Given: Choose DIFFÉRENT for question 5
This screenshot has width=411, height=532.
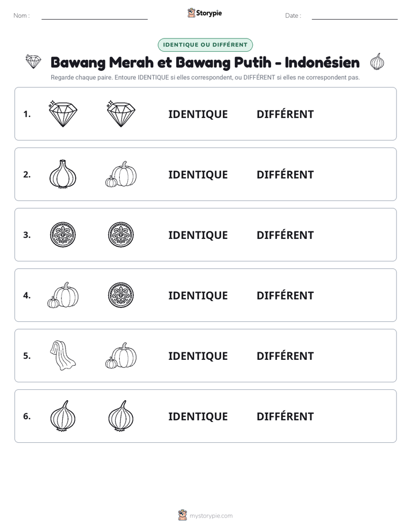Looking at the screenshot, I should pyautogui.click(x=285, y=356).
